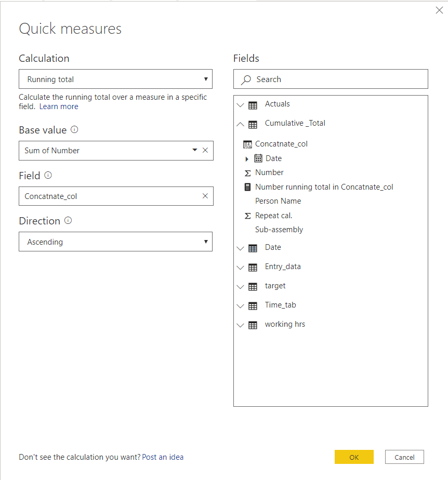Select the working hrs table name

285,324
